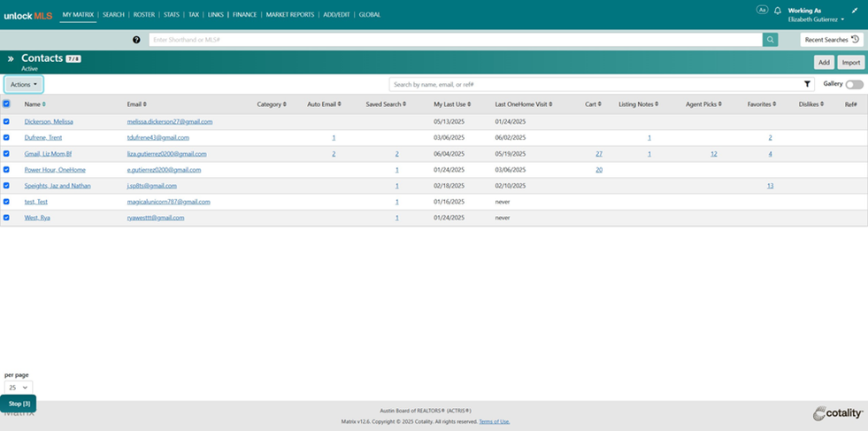Image resolution: width=868 pixels, height=431 pixels.
Task: Open the notifications bell icon
Action: point(777,11)
